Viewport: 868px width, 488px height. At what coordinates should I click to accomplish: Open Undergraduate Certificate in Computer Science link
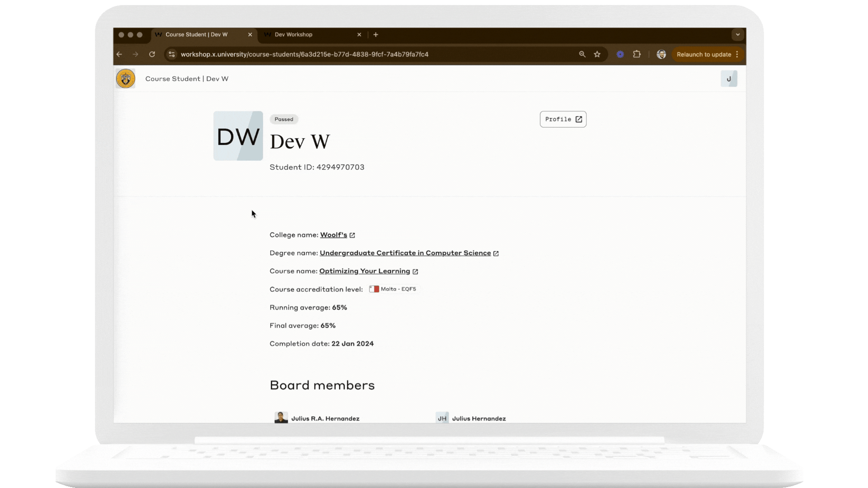[x=405, y=253]
